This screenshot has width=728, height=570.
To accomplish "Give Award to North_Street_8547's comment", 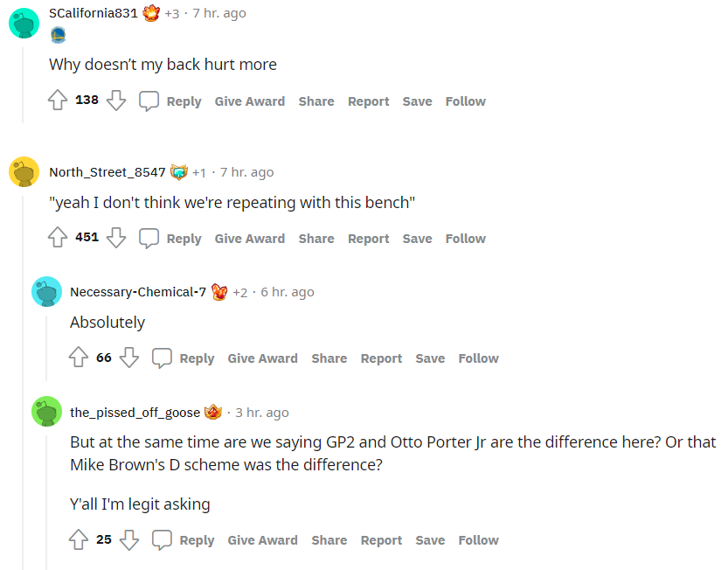I will point(249,239).
